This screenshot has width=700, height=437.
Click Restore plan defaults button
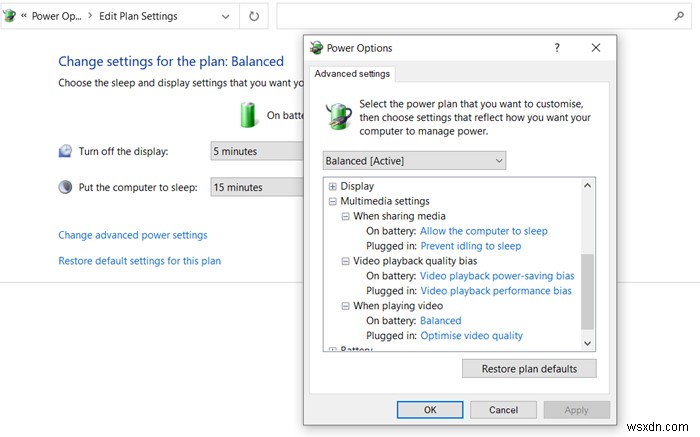(529, 369)
